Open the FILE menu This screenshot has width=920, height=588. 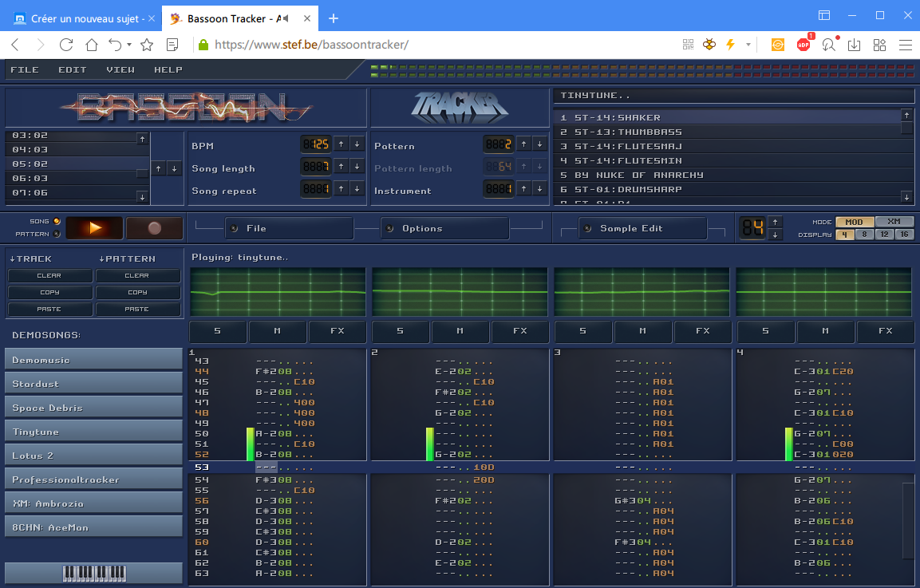(25, 70)
